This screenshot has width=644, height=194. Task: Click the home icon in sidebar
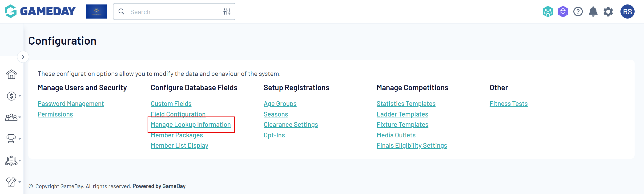pos(12,74)
